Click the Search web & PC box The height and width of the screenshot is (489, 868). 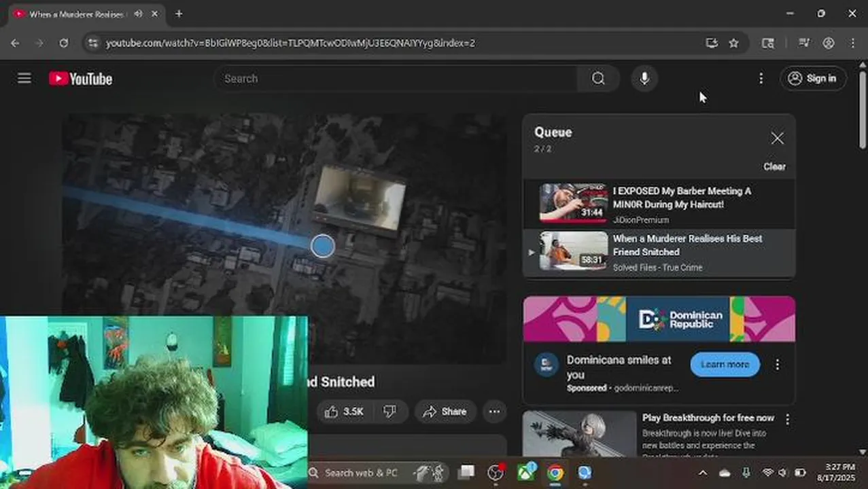tap(377, 473)
